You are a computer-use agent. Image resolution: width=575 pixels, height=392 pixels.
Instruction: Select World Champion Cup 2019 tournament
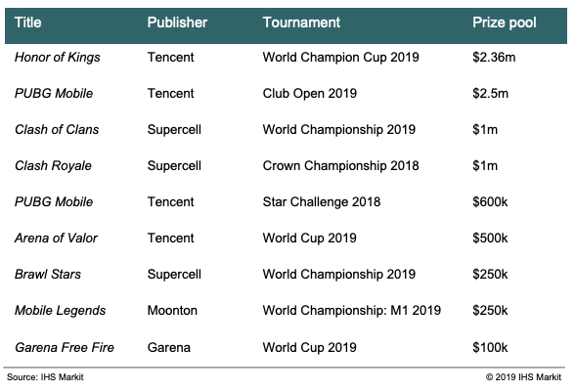[340, 58]
